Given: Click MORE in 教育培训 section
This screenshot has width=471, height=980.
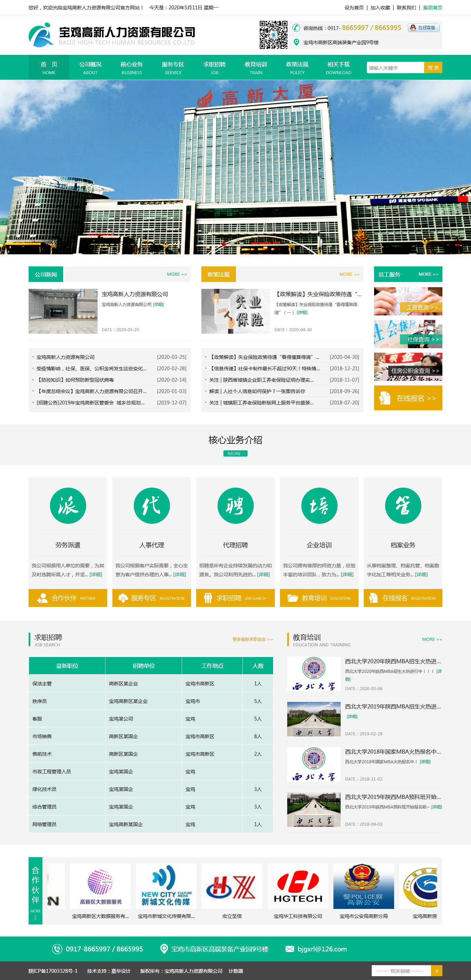Looking at the screenshot, I should [432, 639].
